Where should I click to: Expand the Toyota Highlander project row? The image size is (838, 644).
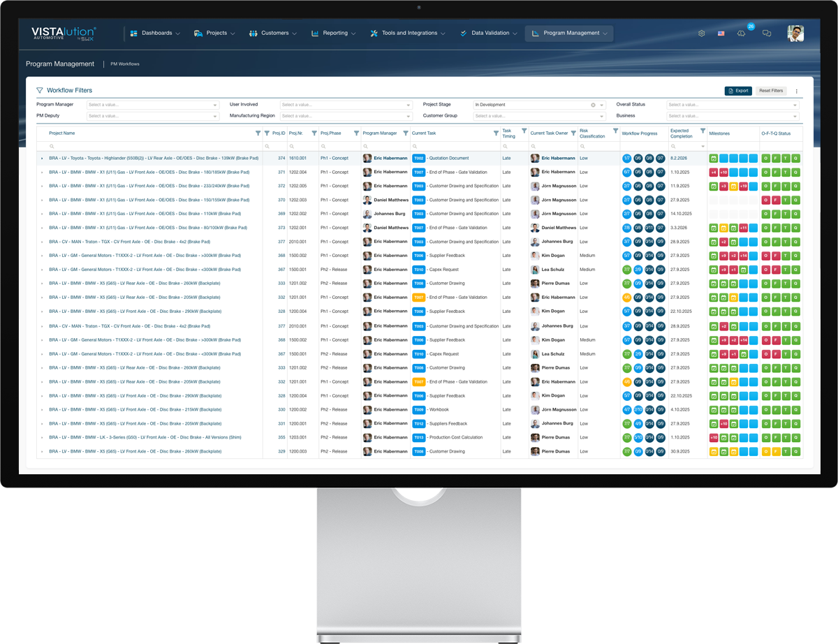point(41,159)
